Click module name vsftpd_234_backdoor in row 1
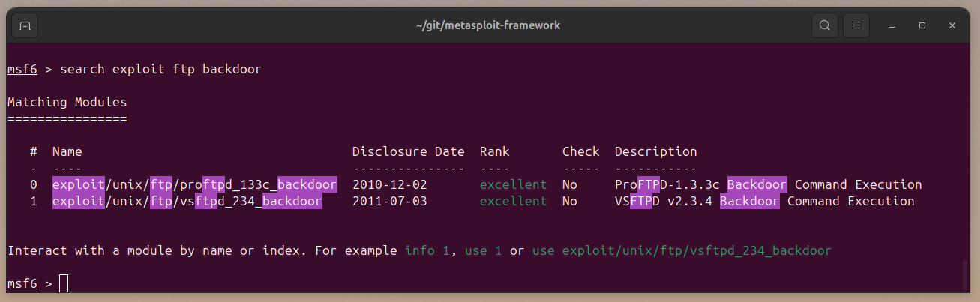Image resolution: width=980 pixels, height=302 pixels. [x=187, y=201]
